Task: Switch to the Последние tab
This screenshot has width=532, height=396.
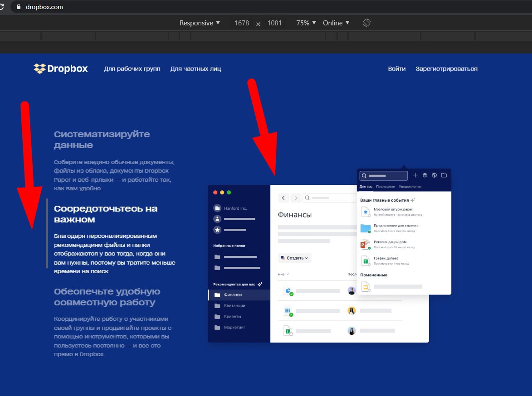Action: click(x=385, y=187)
